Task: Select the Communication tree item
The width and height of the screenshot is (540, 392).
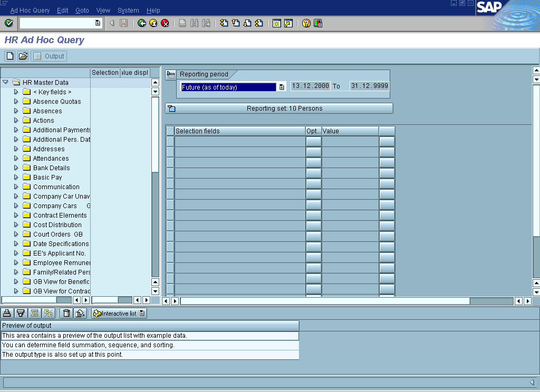Action: (56, 187)
